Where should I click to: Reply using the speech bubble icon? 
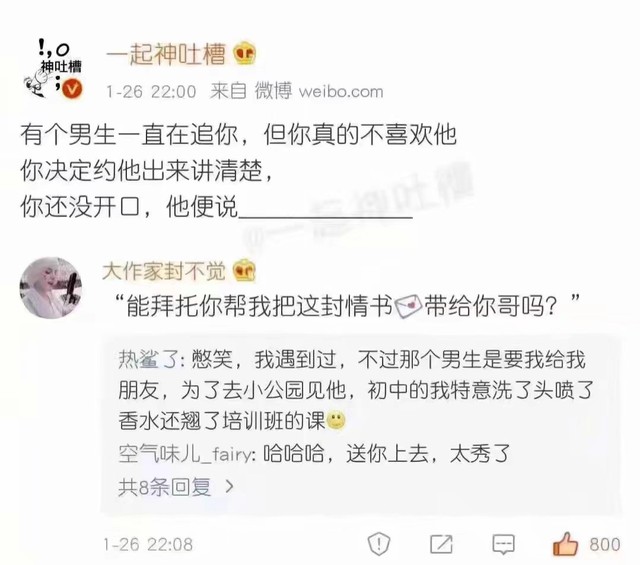(504, 545)
